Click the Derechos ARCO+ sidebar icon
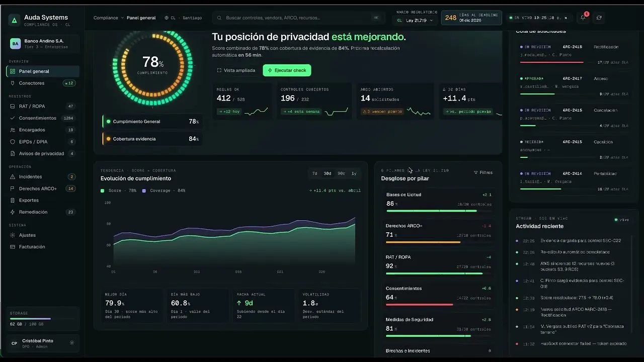Image resolution: width=644 pixels, height=362 pixels. click(x=13, y=189)
